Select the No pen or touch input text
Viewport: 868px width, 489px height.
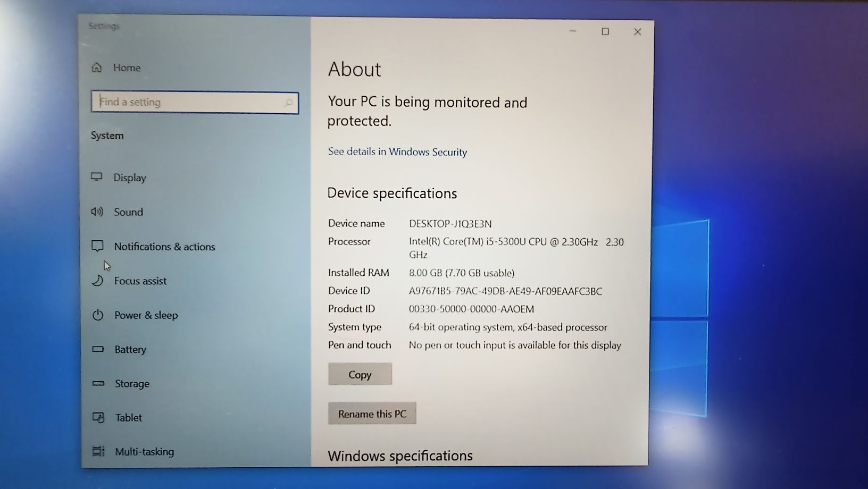[x=515, y=345]
